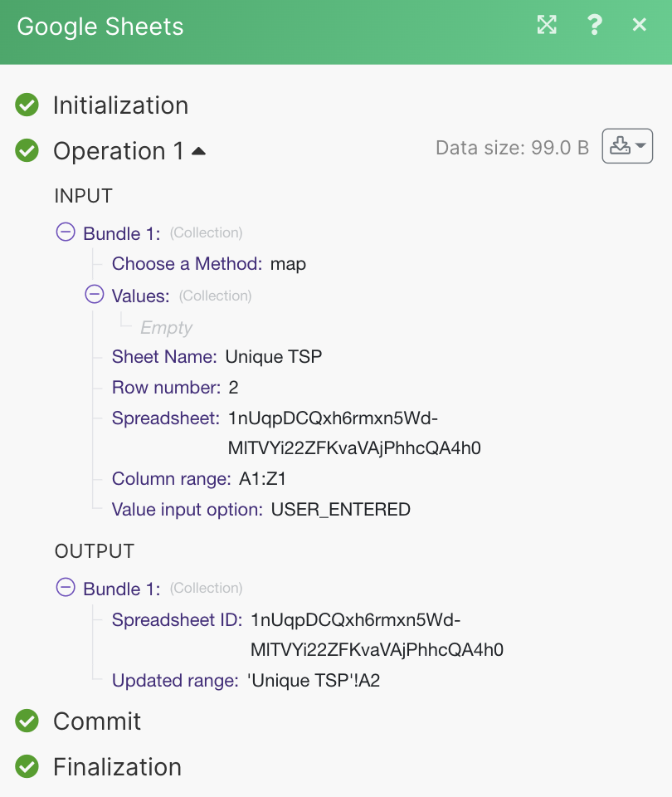Collapse the Values collection
This screenshot has height=797, width=672.
coord(95,296)
